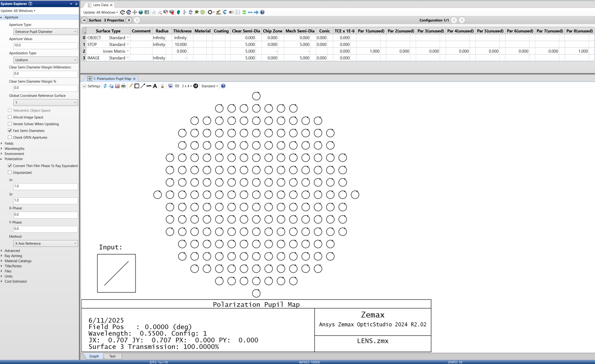Screen dimensions: 595x364
Task: Select the rectangle annotation tool
Action: [x=137, y=86]
